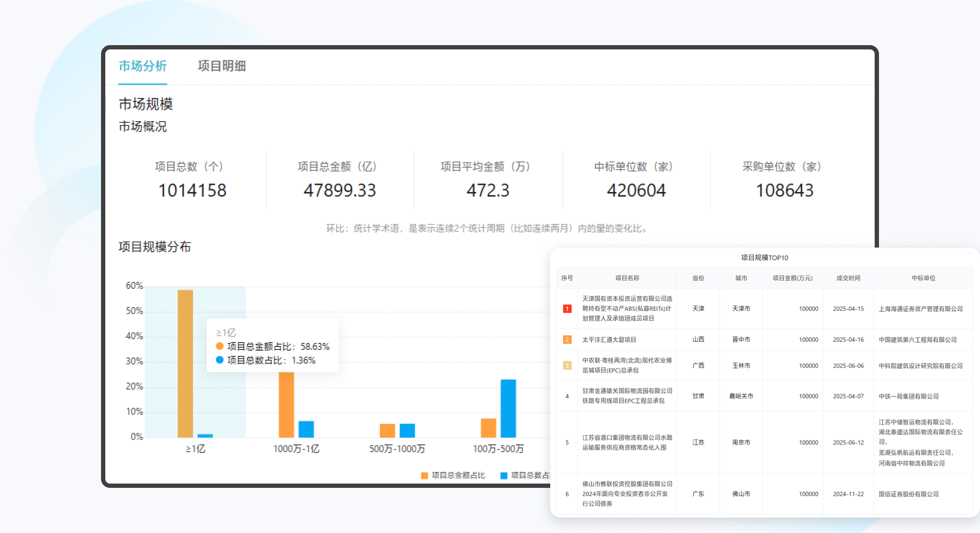Click the 山西 province cell
The height and width of the screenshot is (533, 980).
[698, 340]
